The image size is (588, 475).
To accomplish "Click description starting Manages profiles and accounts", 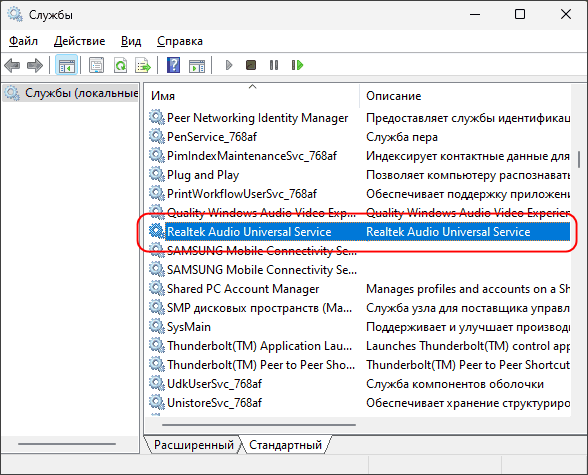I will click(468, 289).
